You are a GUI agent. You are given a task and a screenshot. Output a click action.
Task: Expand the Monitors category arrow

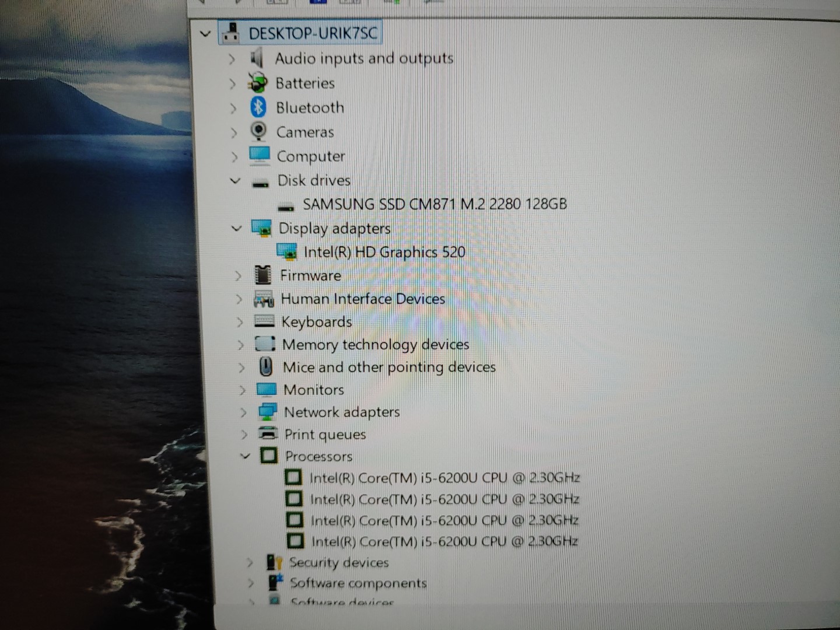242,390
